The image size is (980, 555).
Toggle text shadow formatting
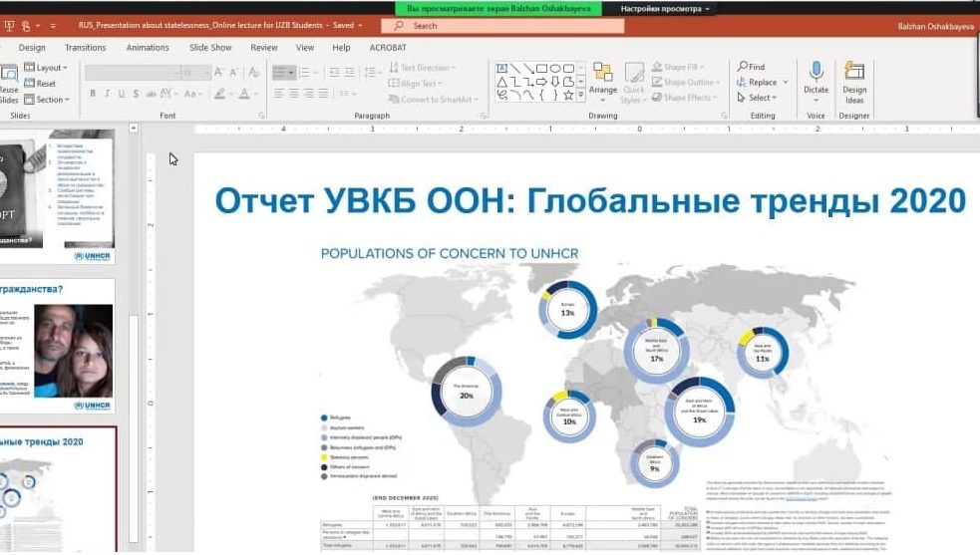(x=136, y=94)
